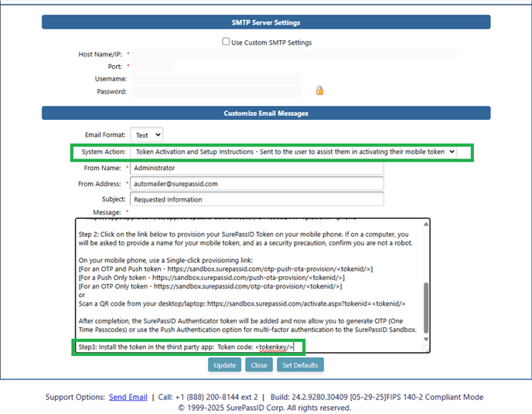The width and height of the screenshot is (532, 414).
Task: Click message scrollbar up arrow
Action: pos(426,224)
